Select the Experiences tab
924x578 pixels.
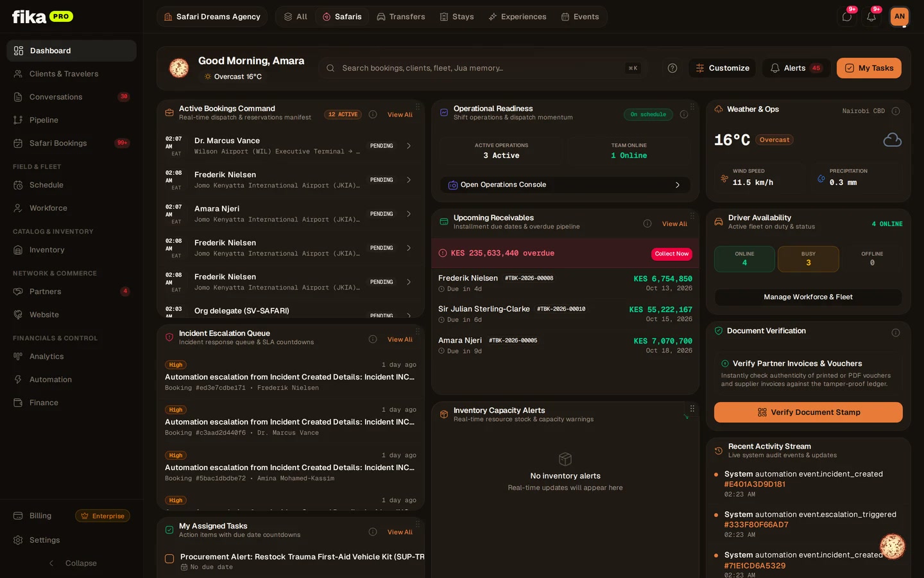[517, 17]
